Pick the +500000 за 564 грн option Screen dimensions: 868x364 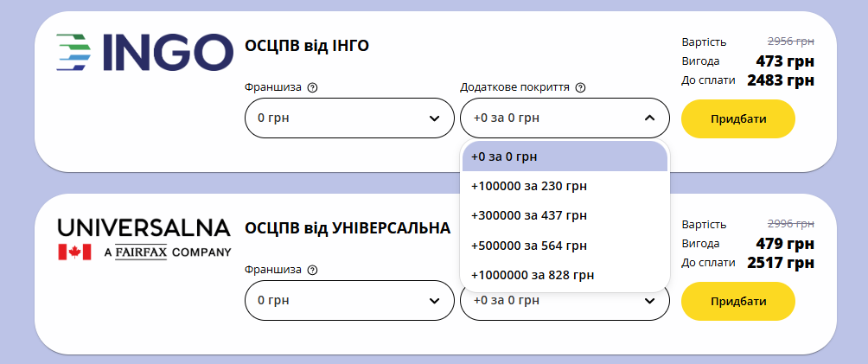tap(565, 246)
